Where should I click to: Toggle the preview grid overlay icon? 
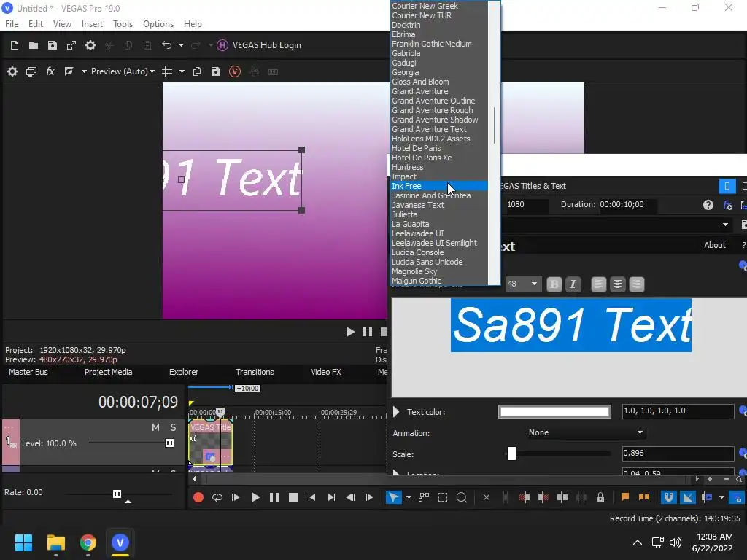pyautogui.click(x=167, y=71)
